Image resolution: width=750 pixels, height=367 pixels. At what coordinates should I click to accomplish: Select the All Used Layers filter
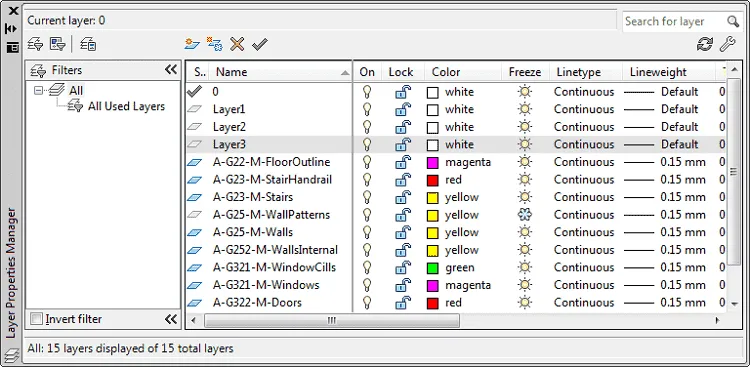[126, 106]
